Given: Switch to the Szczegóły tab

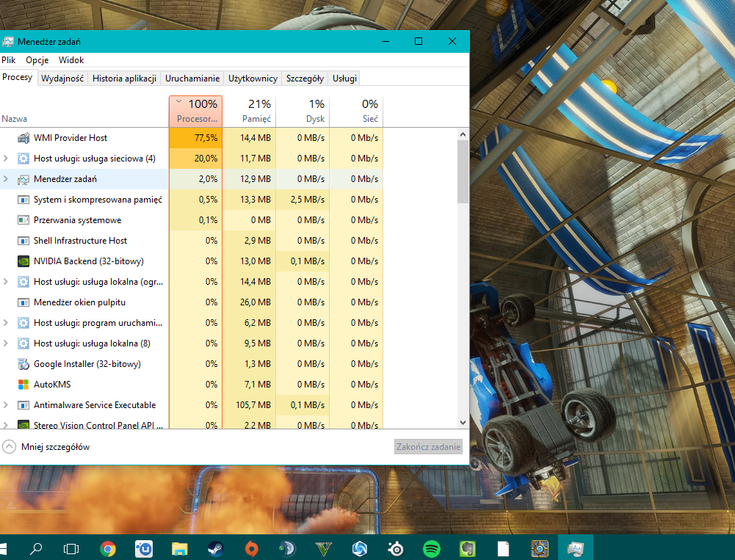Looking at the screenshot, I should coord(305,79).
